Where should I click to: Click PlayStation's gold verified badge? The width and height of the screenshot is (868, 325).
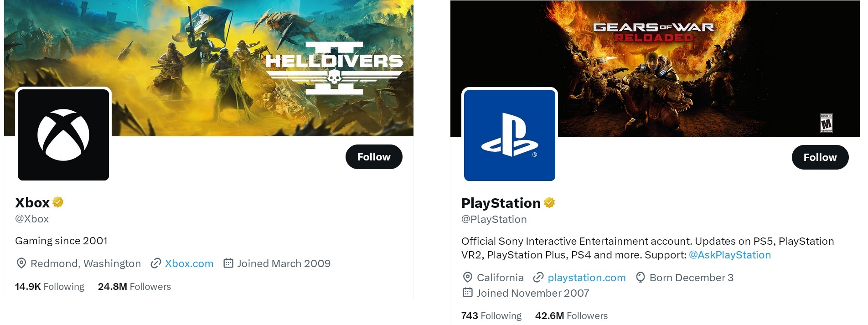coord(549,202)
